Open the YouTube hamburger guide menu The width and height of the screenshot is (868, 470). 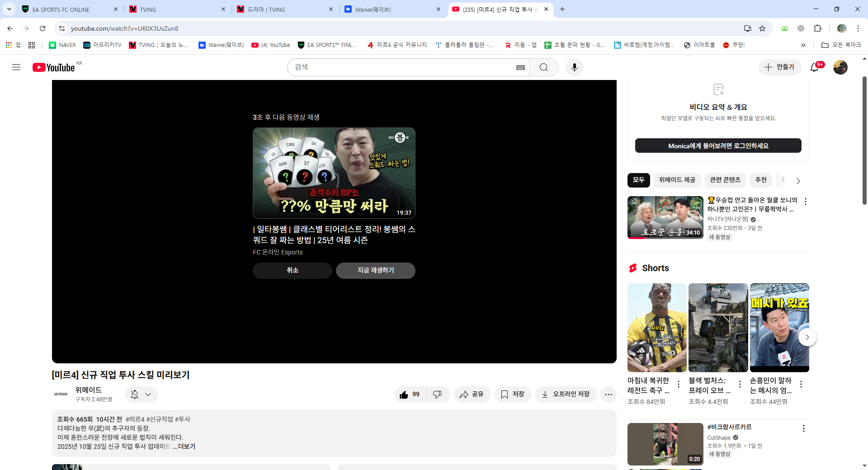pyautogui.click(x=16, y=67)
